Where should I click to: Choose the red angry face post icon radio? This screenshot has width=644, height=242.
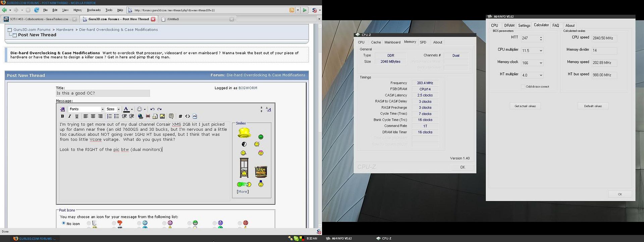pyautogui.click(x=239, y=223)
